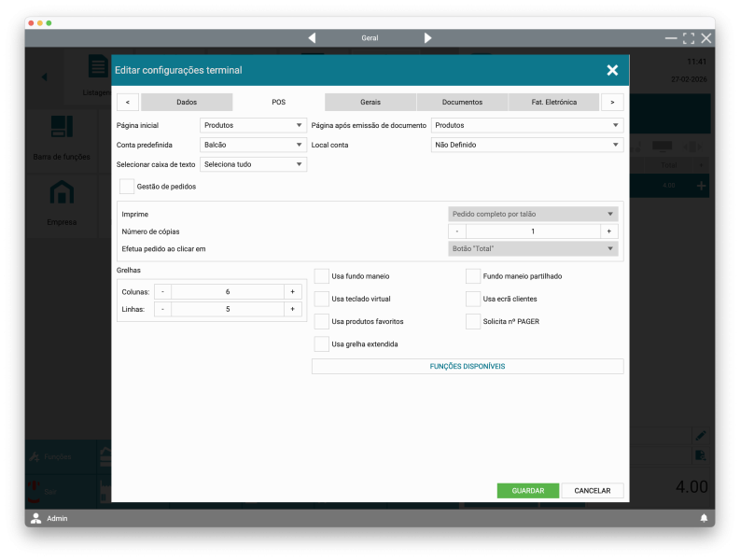Enable Solicita nº PAGER checkbox
740x560 pixels.
coord(473,321)
